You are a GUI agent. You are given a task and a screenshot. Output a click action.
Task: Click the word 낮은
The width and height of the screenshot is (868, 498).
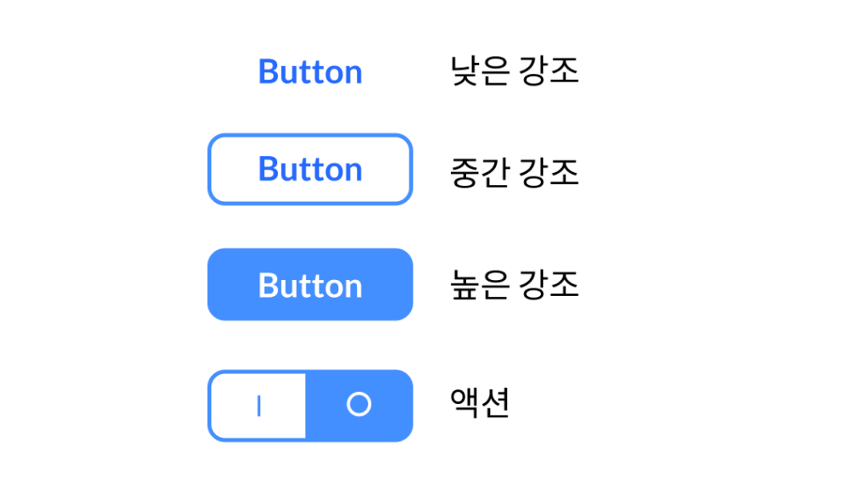[x=480, y=71]
